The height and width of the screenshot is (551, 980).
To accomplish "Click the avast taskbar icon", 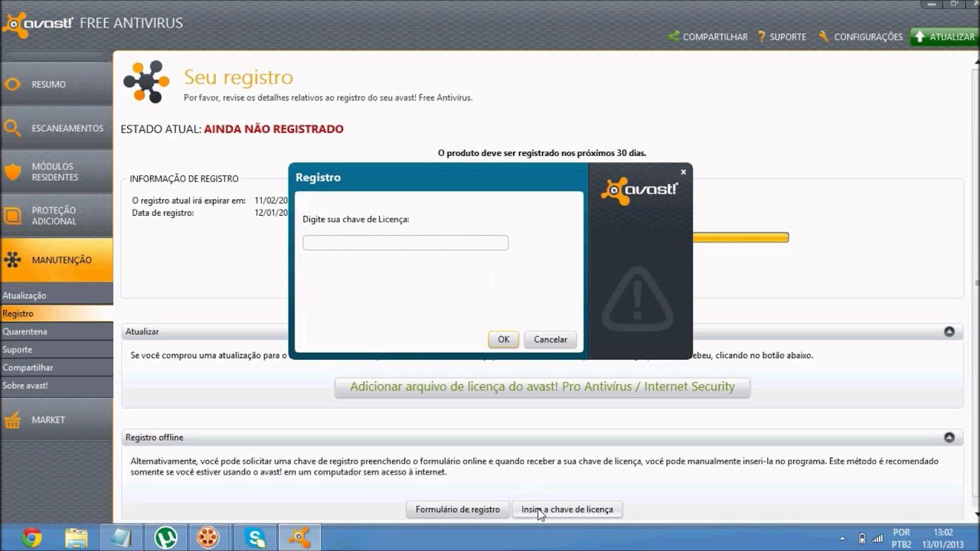I will click(299, 537).
